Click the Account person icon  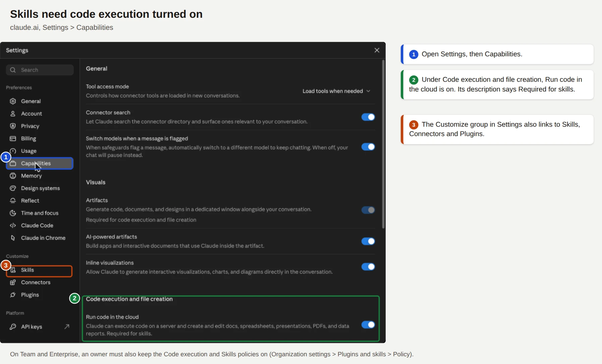click(x=13, y=114)
